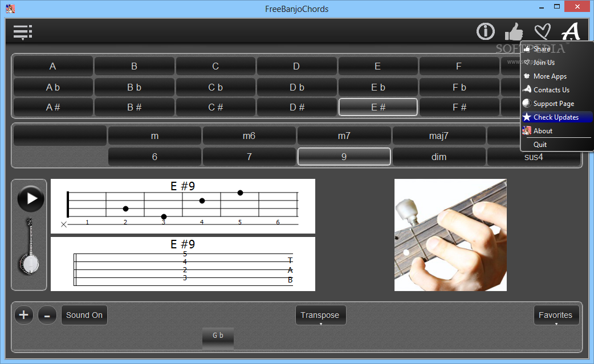This screenshot has width=594, height=364.
Task: Click Check Updates menu item
Action: click(556, 117)
